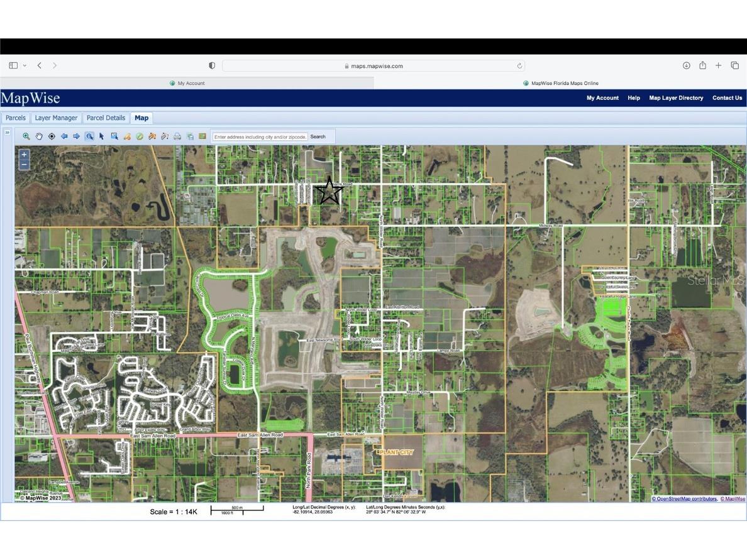Open Safari sidebar dropdown chevron
This screenshot has width=747, height=560.
click(25, 66)
